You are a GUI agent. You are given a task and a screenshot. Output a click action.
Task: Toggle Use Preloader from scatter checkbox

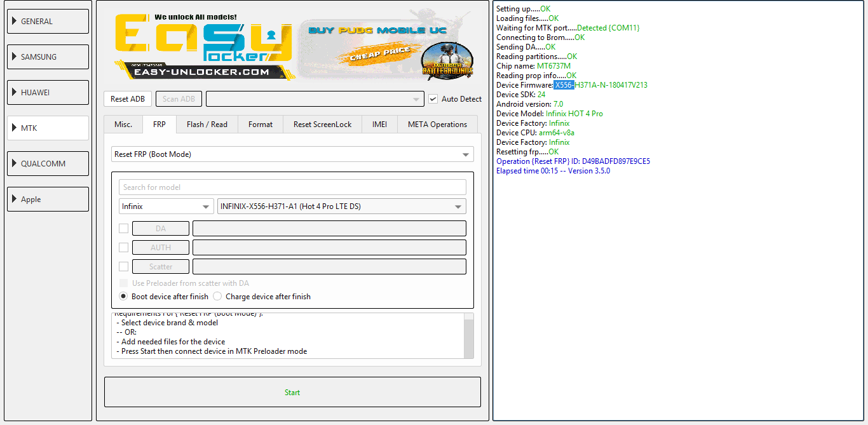(124, 283)
